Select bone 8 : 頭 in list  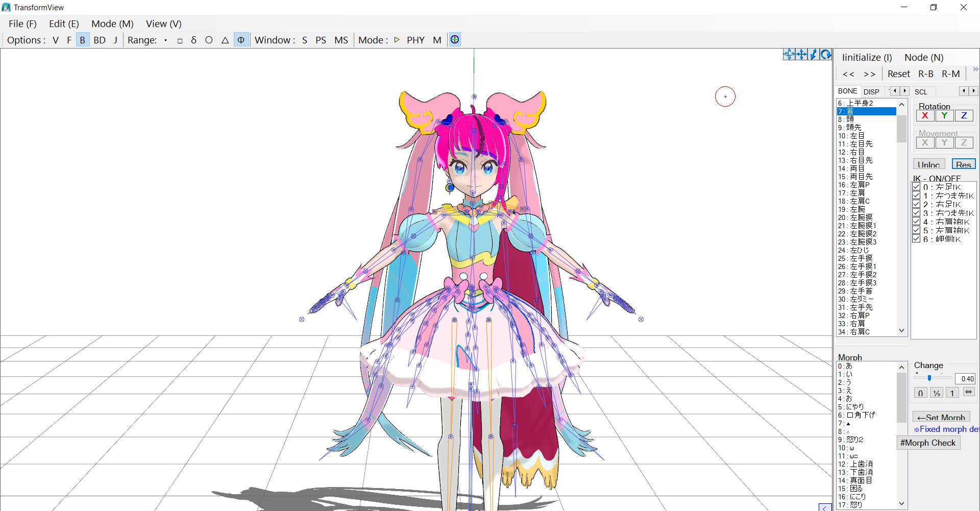click(x=866, y=119)
